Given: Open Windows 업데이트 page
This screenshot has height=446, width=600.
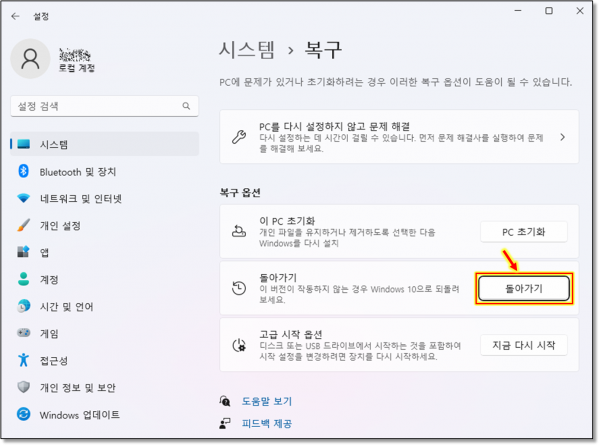Looking at the screenshot, I should click(x=79, y=415).
